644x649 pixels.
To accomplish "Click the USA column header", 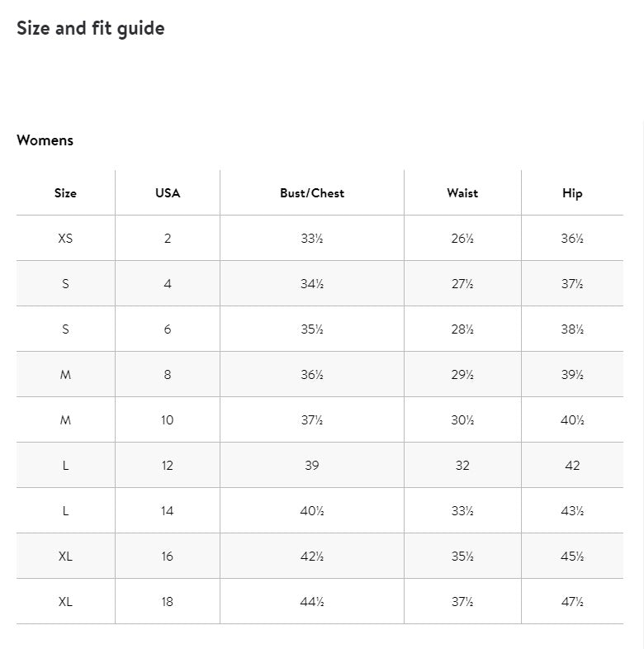I will click(x=168, y=193).
